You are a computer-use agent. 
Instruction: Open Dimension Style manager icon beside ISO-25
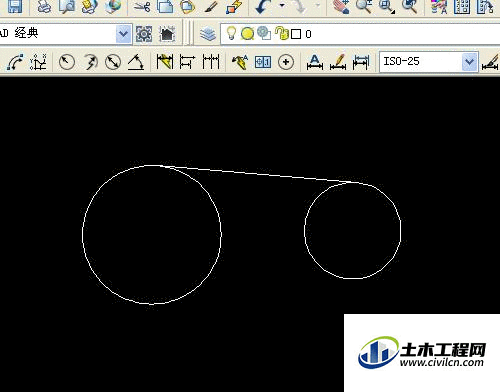(491, 62)
